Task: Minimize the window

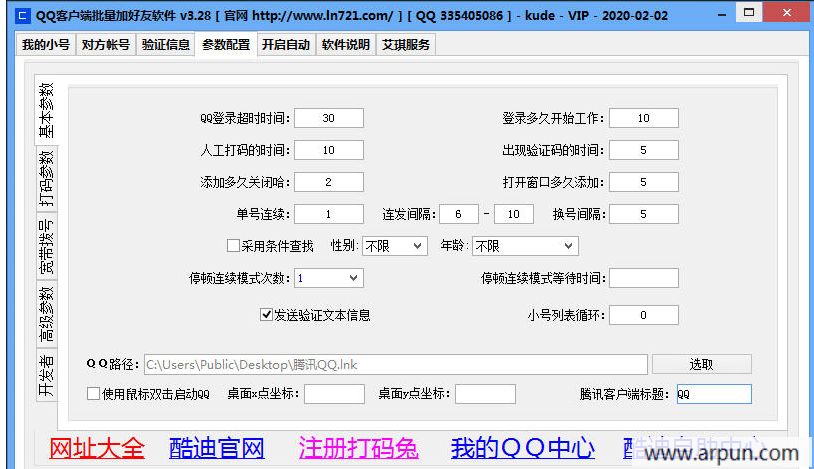Action: click(722, 15)
